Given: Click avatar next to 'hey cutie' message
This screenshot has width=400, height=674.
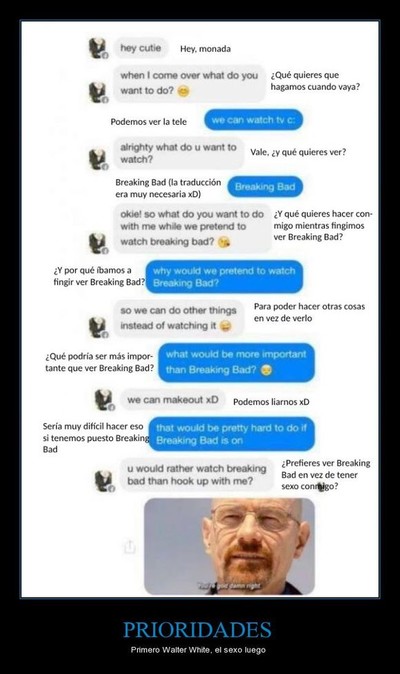Looking at the screenshot, I should click(x=98, y=48).
